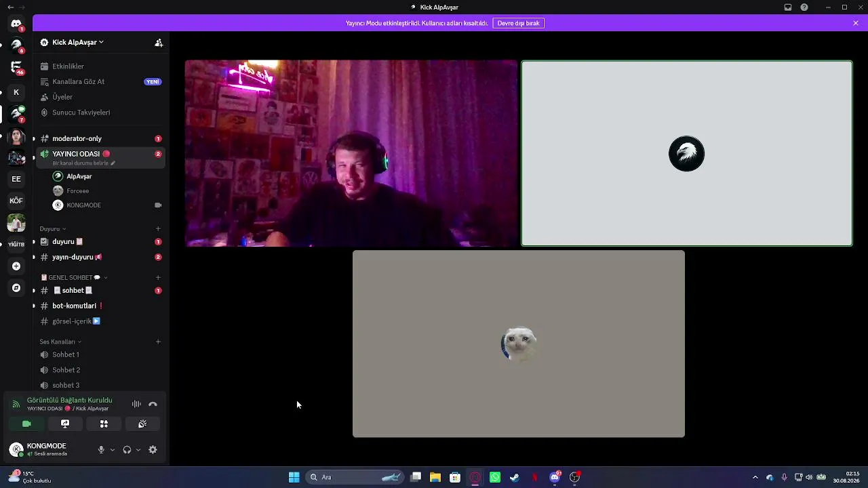Focus the eagle avatar participant tile
The width and height of the screenshot is (868, 488).
tap(687, 153)
